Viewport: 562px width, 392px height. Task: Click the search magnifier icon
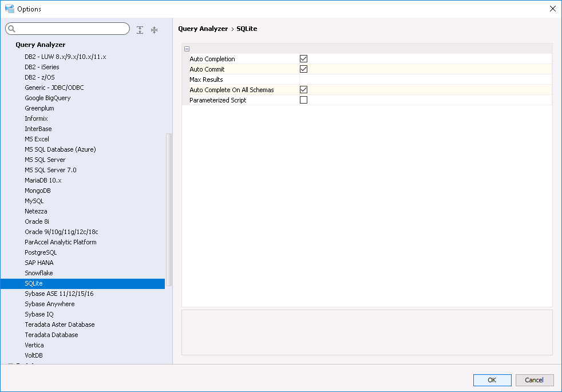pyautogui.click(x=11, y=29)
